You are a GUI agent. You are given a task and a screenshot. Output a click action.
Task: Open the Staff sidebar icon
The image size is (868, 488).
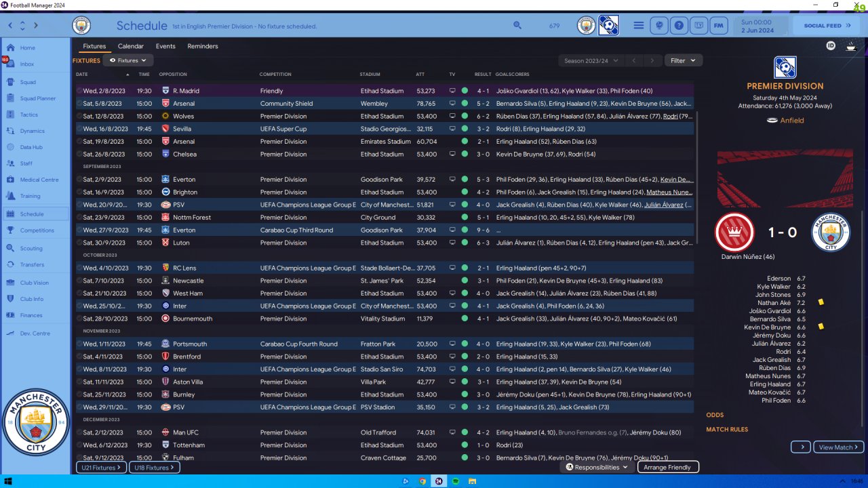point(11,163)
